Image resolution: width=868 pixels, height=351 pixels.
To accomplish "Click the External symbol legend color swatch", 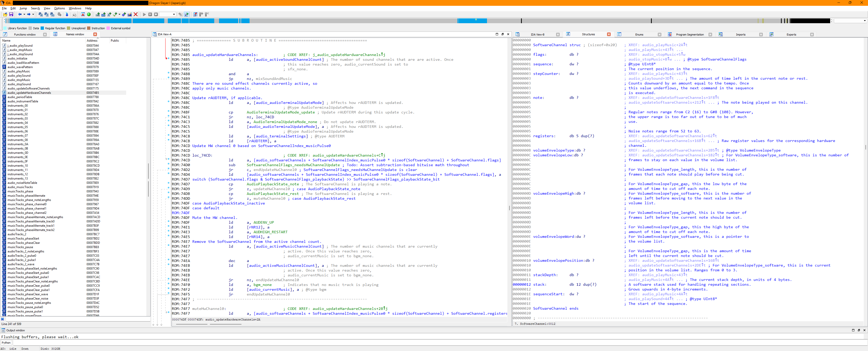I will point(108,28).
